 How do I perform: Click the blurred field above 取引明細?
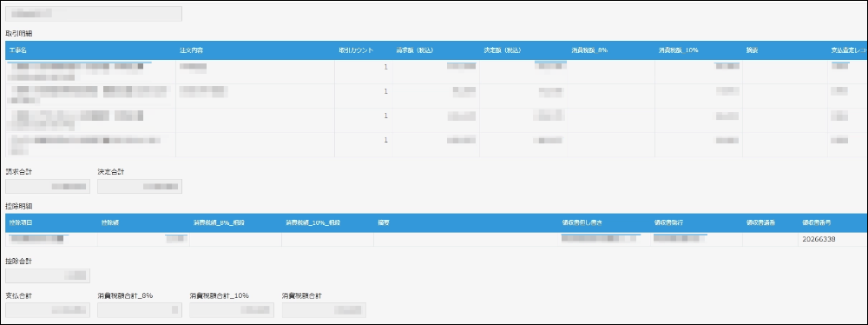pos(94,14)
